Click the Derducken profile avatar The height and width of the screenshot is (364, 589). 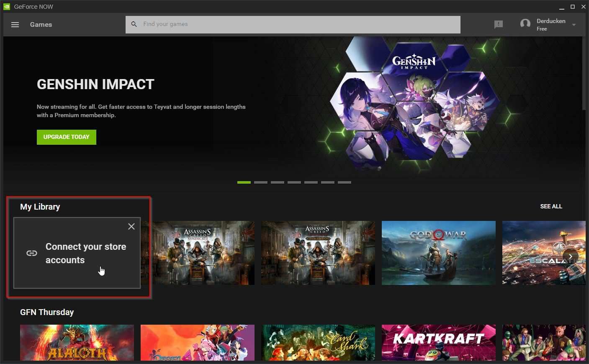click(x=525, y=24)
